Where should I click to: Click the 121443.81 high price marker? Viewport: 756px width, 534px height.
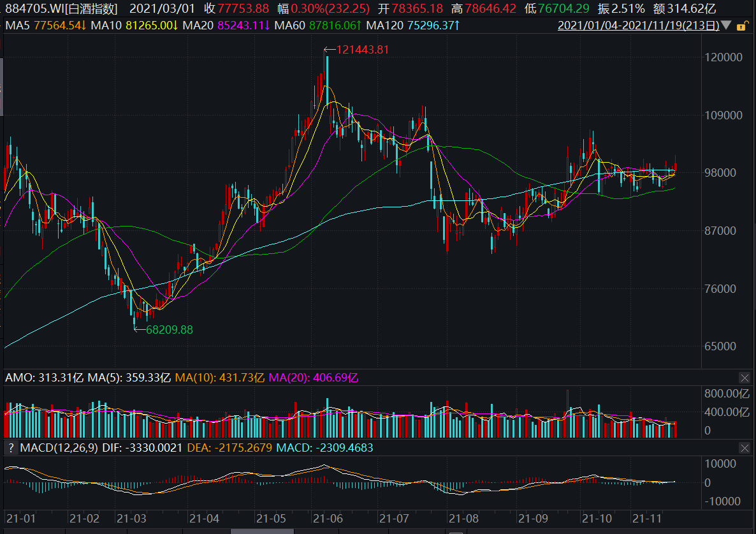(x=361, y=50)
